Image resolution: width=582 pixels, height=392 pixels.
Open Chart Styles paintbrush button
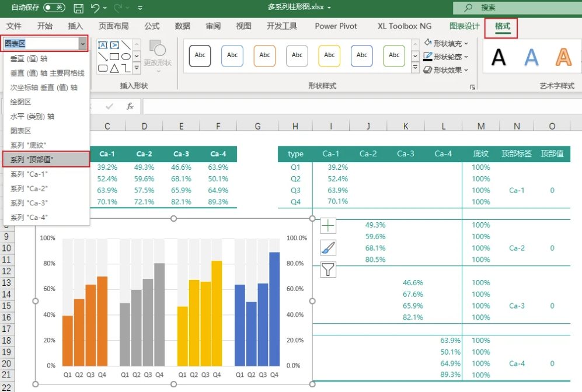(328, 248)
